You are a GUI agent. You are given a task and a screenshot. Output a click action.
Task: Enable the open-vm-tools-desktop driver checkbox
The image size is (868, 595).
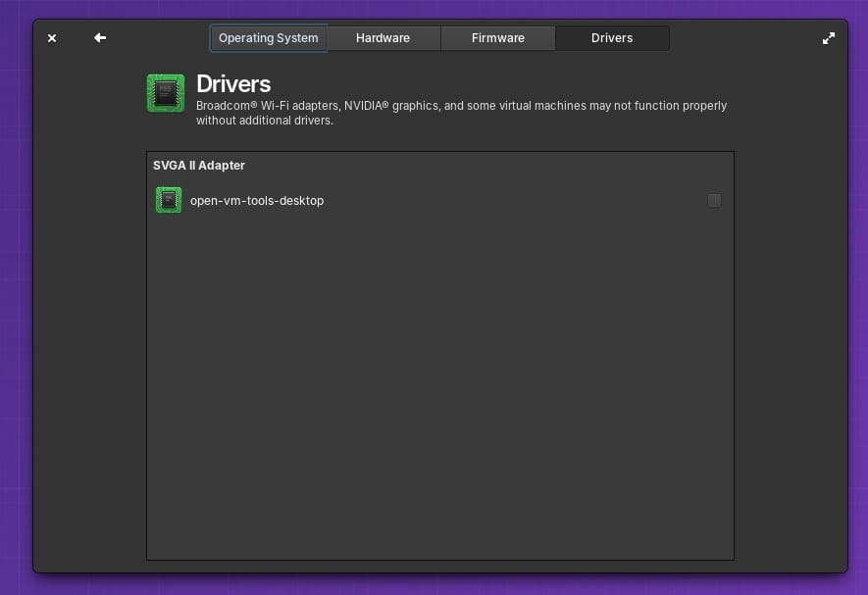point(714,200)
